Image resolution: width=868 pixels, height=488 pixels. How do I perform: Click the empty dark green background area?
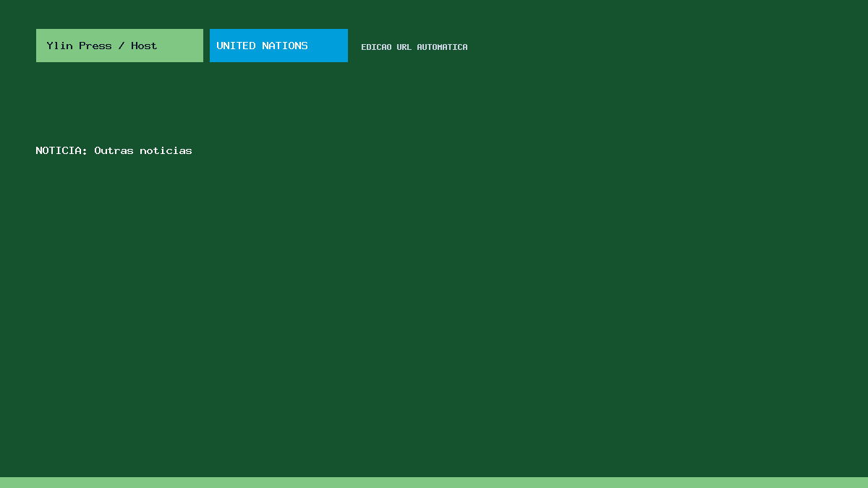point(506,304)
